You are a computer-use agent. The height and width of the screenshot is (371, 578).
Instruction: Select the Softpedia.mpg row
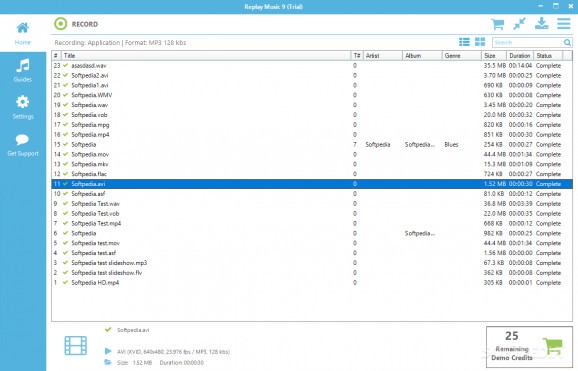tap(312, 125)
